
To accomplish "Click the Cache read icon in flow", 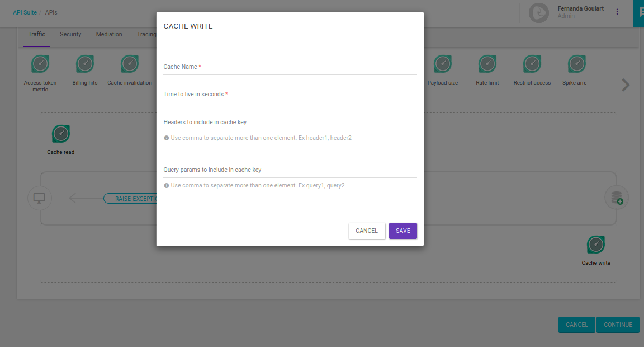I will point(61,134).
